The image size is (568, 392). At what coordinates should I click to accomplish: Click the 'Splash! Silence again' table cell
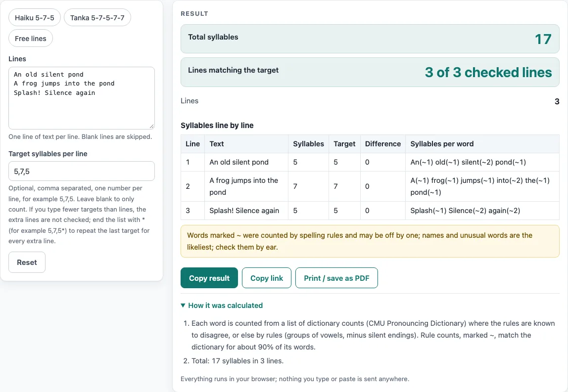tap(246, 211)
